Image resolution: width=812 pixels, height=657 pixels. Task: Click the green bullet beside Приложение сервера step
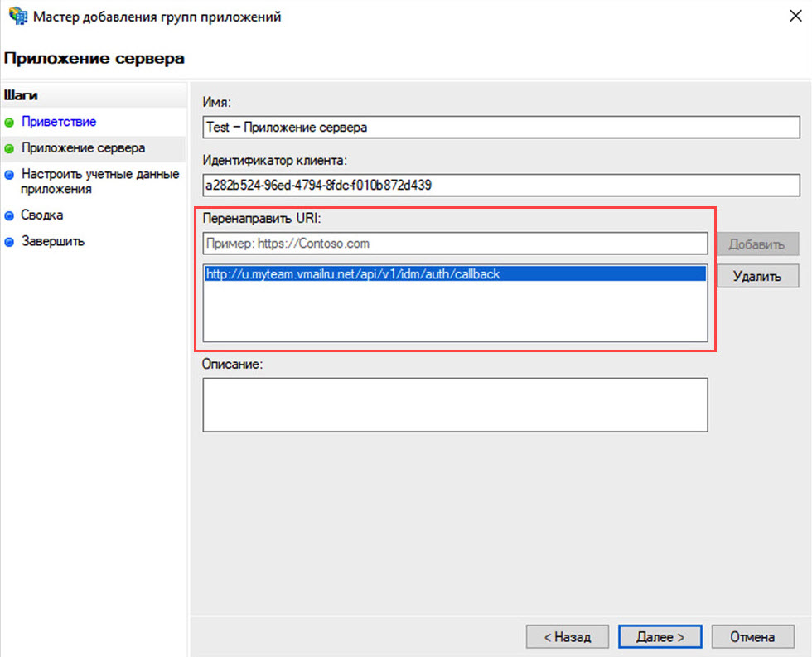pyautogui.click(x=10, y=149)
